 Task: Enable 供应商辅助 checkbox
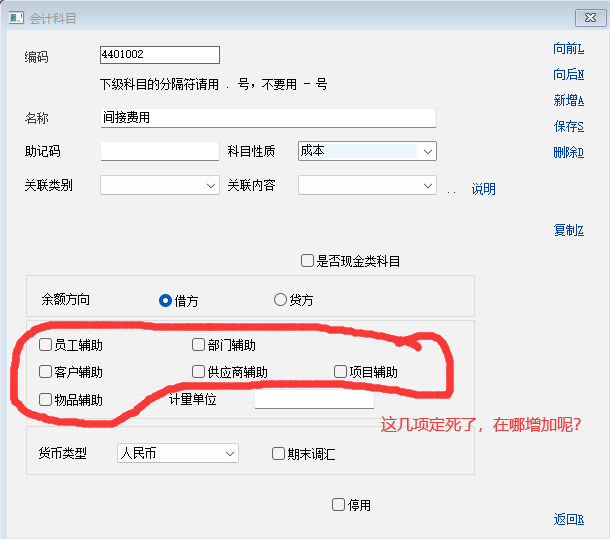pyautogui.click(x=199, y=372)
